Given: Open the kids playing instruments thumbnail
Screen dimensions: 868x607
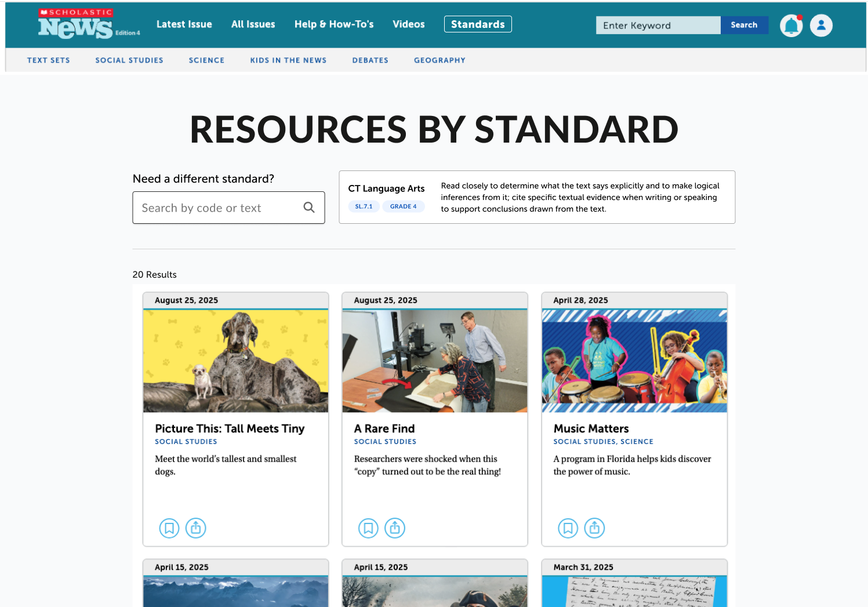Looking at the screenshot, I should (634, 361).
